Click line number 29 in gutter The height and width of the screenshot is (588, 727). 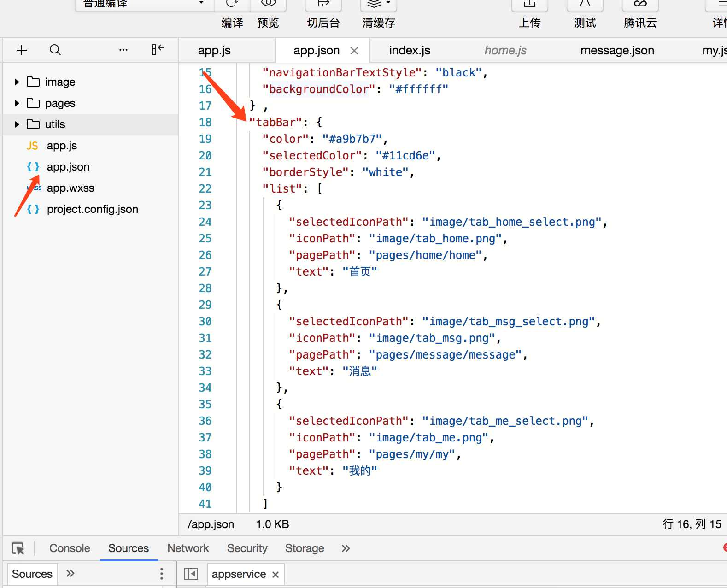[205, 305]
